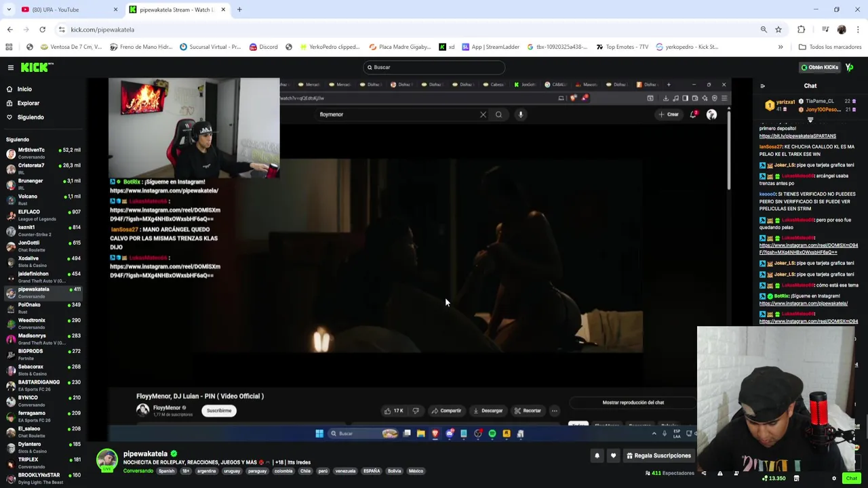The width and height of the screenshot is (868, 488).
Task: Open JonGotti channel in followed list
Action: pyautogui.click(x=42, y=246)
